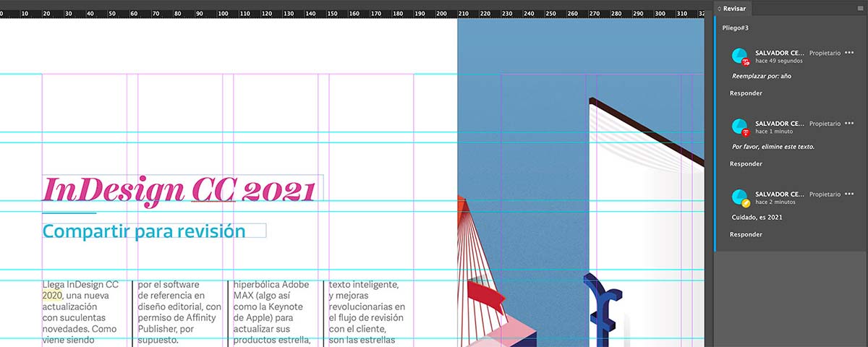Click the replace-text badge on first comment
The width and height of the screenshot is (868, 347).
point(746,63)
